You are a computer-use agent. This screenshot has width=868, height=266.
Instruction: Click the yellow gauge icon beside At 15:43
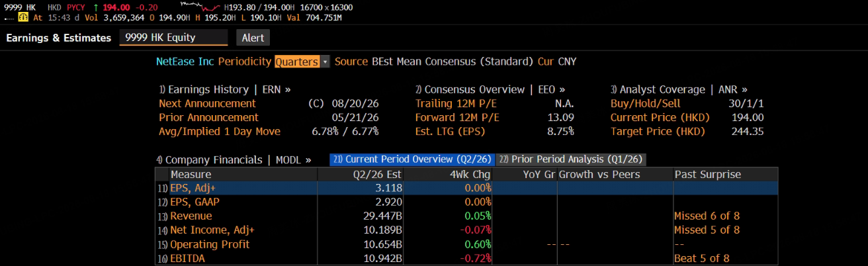[x=22, y=18]
